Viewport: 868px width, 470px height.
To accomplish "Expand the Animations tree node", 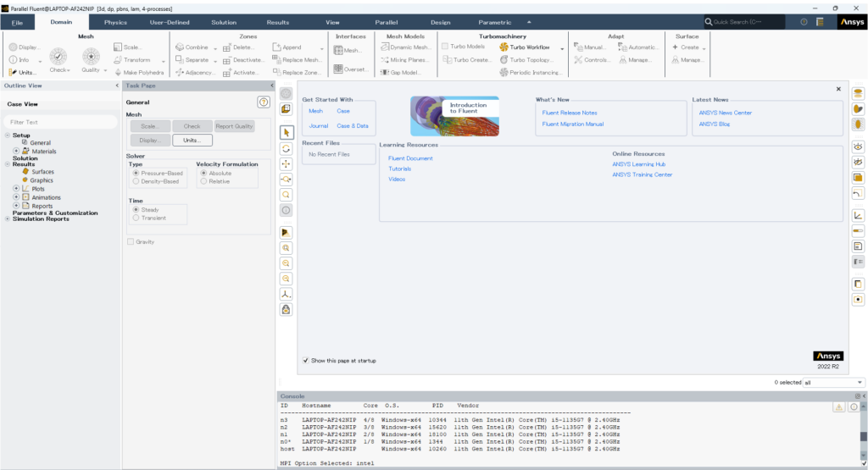I will click(16, 196).
